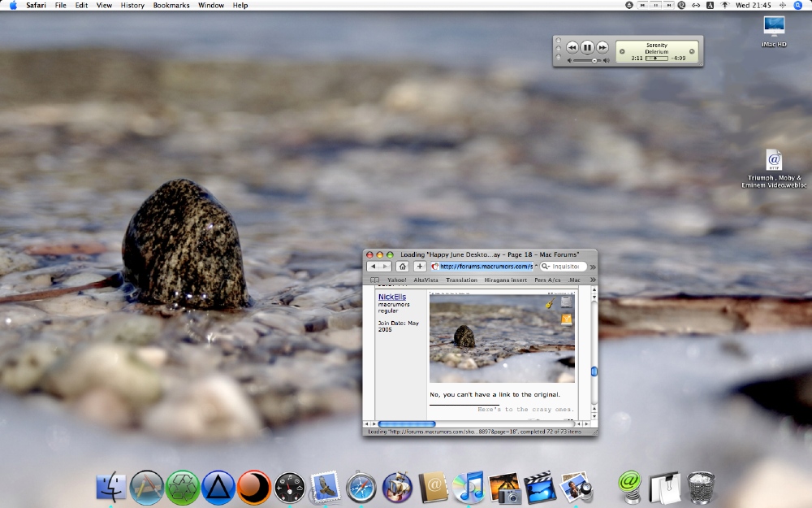Screen dimensions: 812x508
Task: Click the Add Bookmark plus button
Action: click(x=420, y=267)
